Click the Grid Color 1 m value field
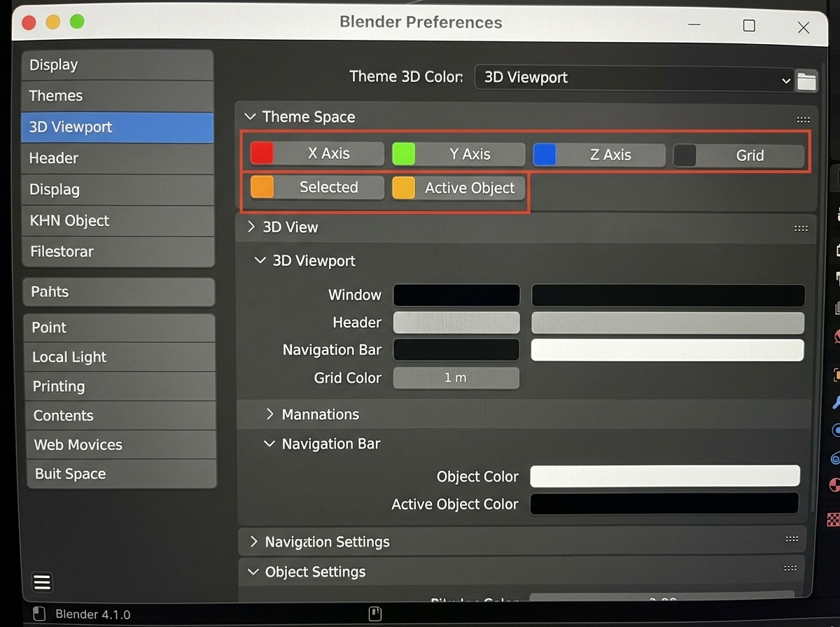This screenshot has height=627, width=840. coord(456,378)
